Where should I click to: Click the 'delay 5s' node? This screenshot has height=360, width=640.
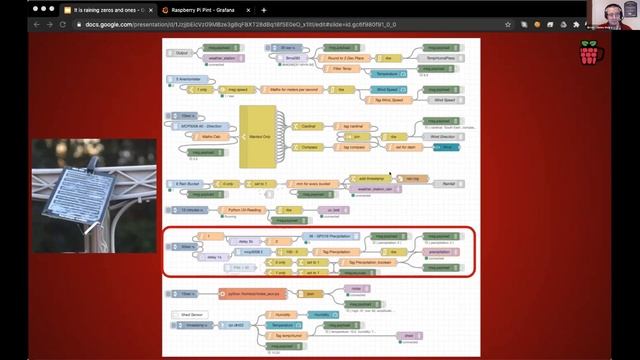(244, 242)
